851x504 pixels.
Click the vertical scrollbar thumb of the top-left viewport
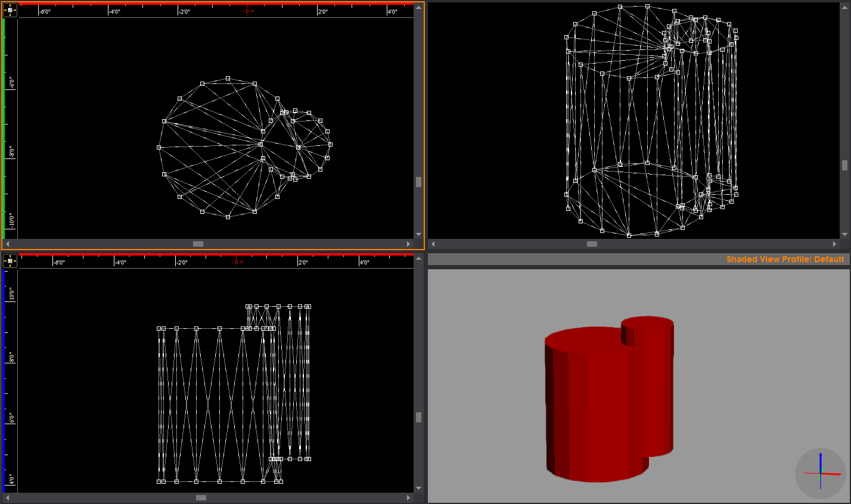click(x=418, y=182)
